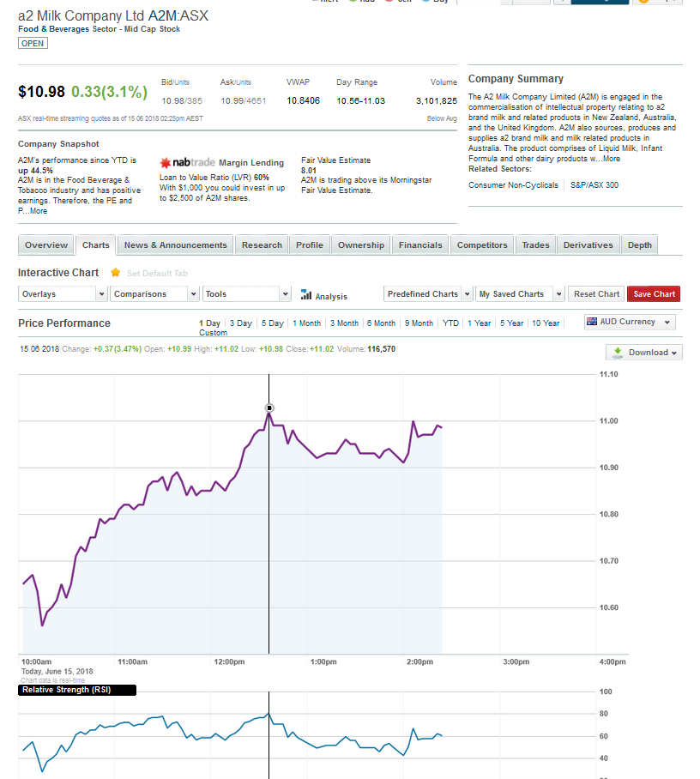Open the Financials tab
Image resolution: width=700 pixels, height=779 pixels.
[x=420, y=245]
